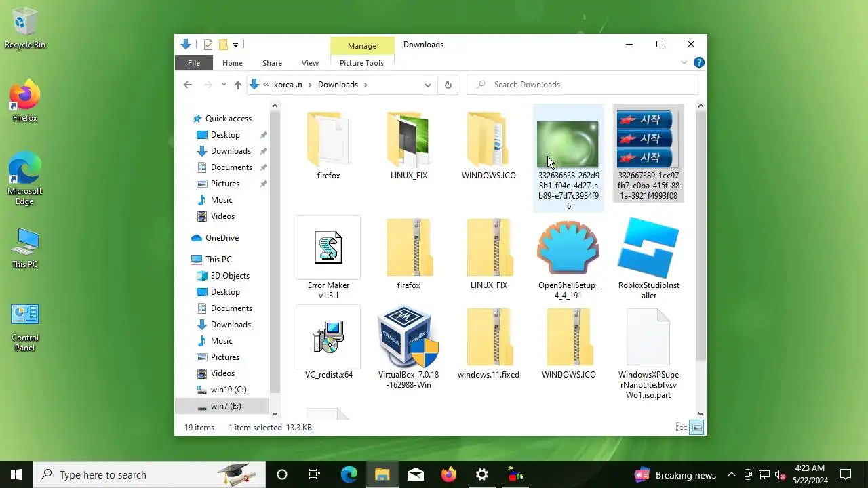Open the Picture Tools tab
This screenshot has width=868, height=488.
[x=361, y=63]
